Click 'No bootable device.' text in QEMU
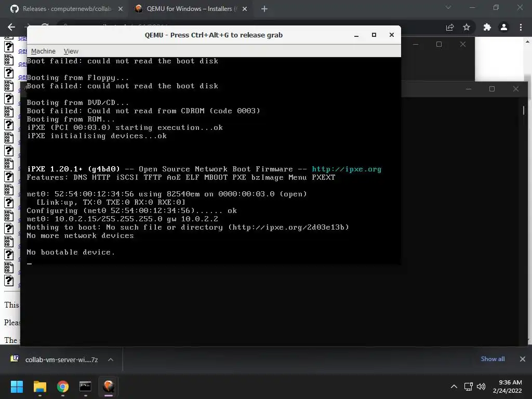This screenshot has width=532, height=399. [x=71, y=252]
